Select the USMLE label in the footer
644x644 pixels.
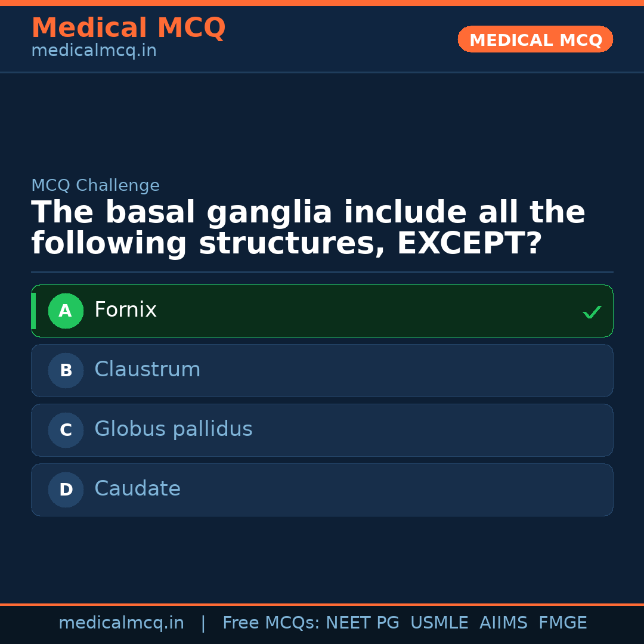(x=439, y=622)
